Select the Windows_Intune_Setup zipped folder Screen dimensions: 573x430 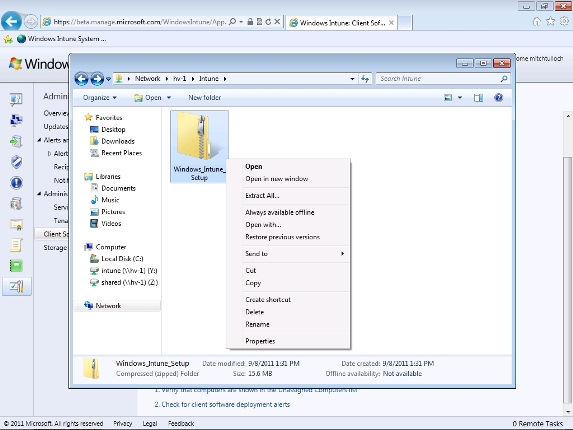coord(199,146)
